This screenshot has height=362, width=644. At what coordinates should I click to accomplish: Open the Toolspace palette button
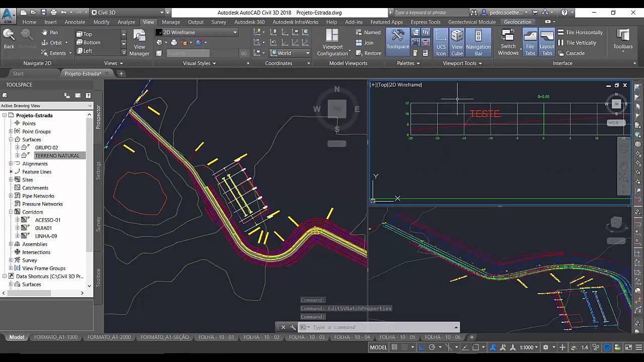coord(397,42)
